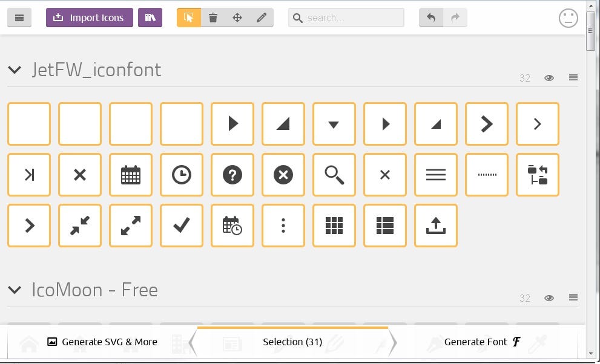Viewport: 600px width, 364px height.
Task: Open the smiley face account icon
Action: click(569, 18)
